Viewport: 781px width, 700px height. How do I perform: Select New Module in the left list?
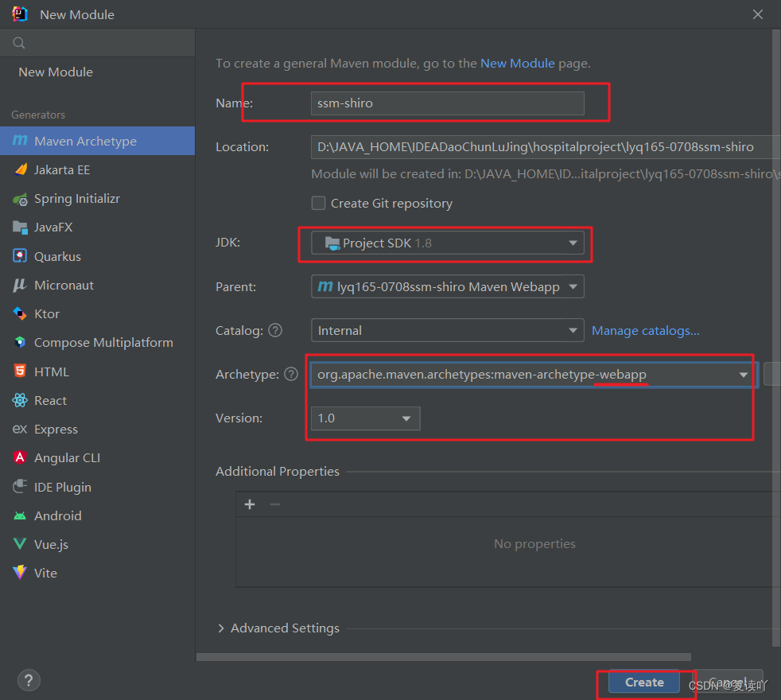click(x=56, y=72)
